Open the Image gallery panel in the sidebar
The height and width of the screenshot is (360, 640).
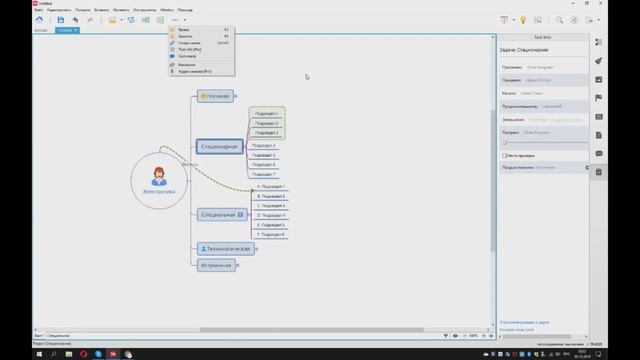(599, 80)
